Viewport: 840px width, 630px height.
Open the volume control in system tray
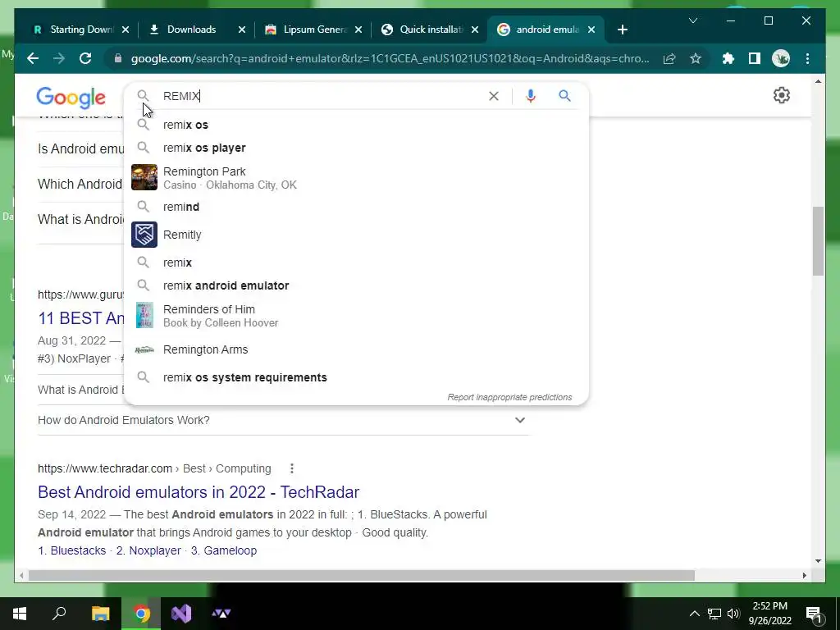point(733,614)
